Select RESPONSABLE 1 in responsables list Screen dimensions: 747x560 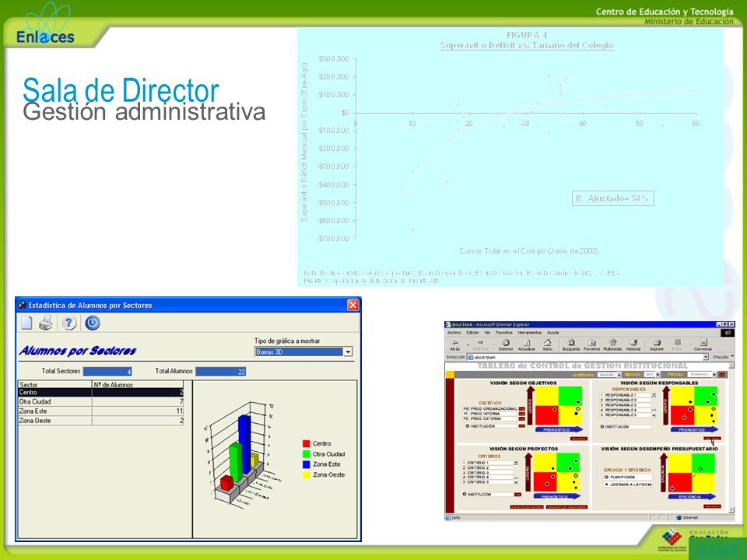click(626, 395)
